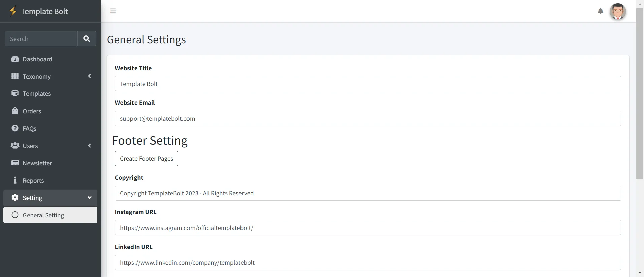Focus the Website Title input field
Screen dimensions: 644x277
click(368, 84)
